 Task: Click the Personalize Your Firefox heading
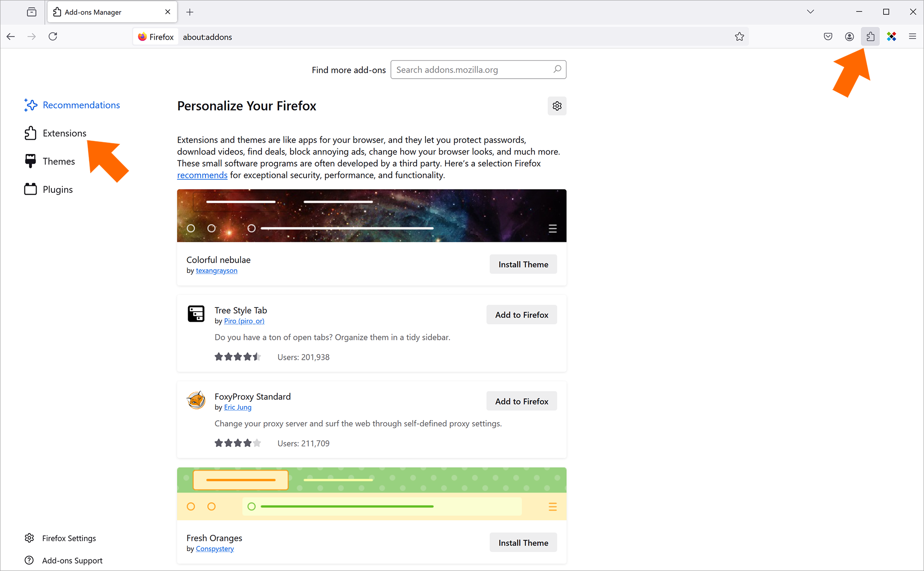point(247,106)
